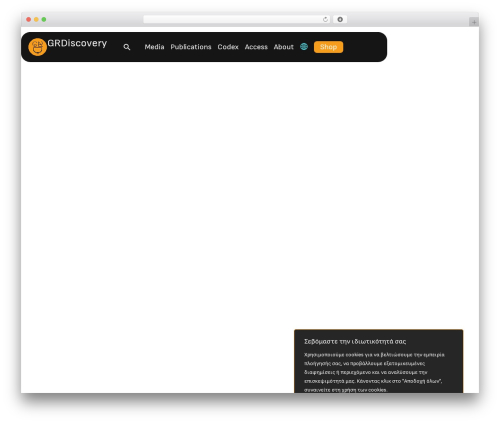This screenshot has height=423, width=500.
Task: Maximize the window with green button
Action: point(44,19)
